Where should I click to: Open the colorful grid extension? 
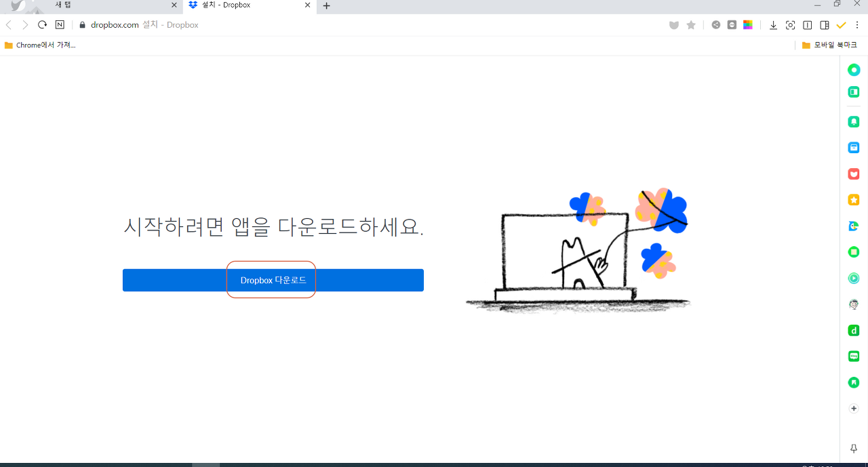click(748, 25)
